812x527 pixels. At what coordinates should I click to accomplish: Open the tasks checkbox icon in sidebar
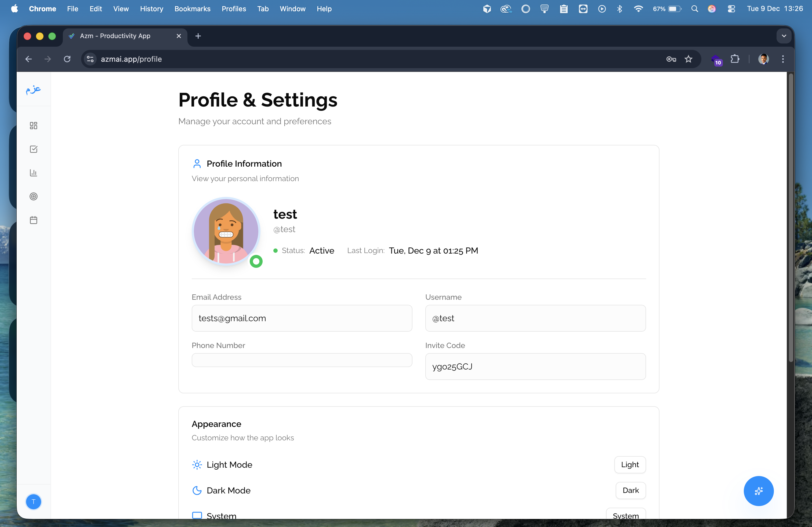[34, 149]
